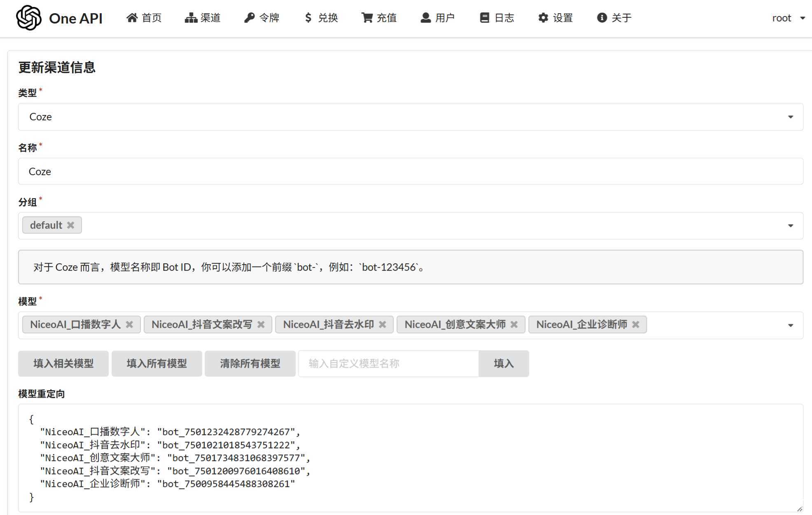Click the 清除所有模型 button

(x=250, y=363)
